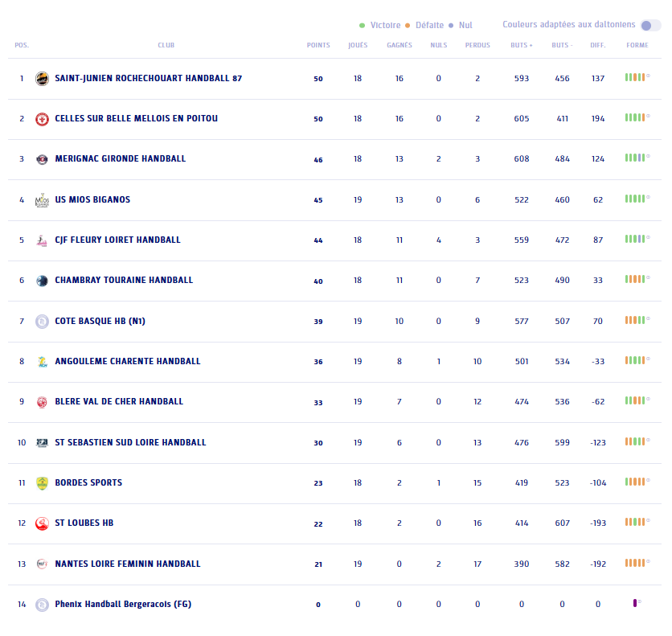The width and height of the screenshot is (672, 636).
Task: Click the Angouleme Charente Handball logo
Action: 42,362
